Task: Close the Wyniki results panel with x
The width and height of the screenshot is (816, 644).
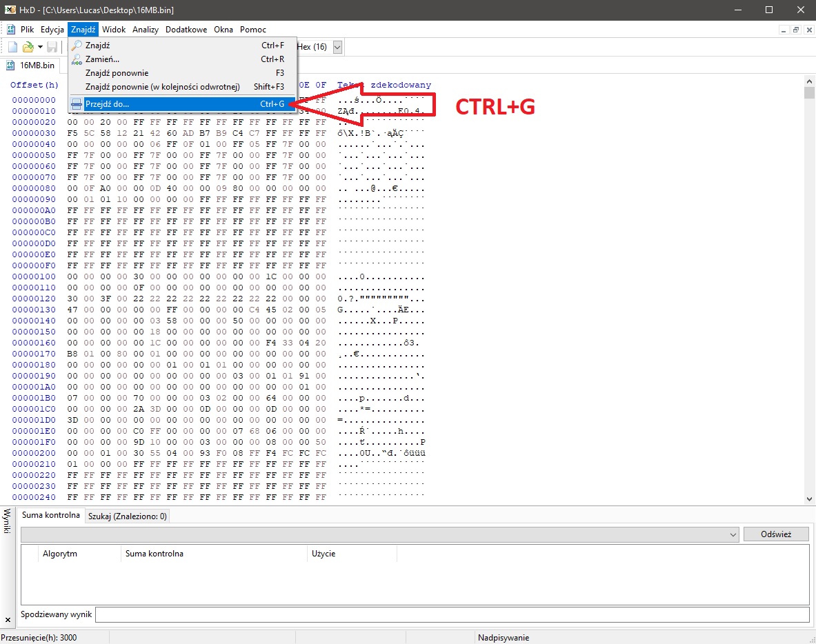Action: coord(8,620)
